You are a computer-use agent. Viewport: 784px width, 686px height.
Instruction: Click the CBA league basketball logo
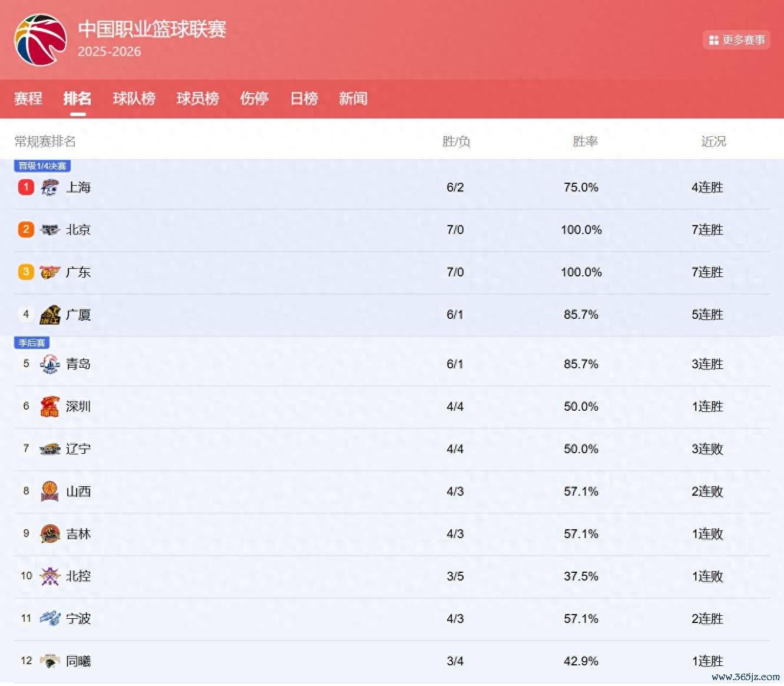point(40,39)
